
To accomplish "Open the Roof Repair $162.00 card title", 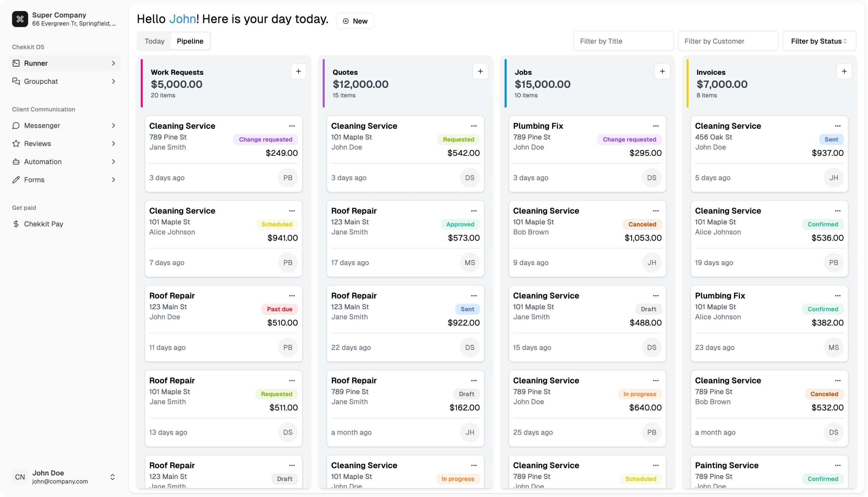I will click(x=354, y=381).
